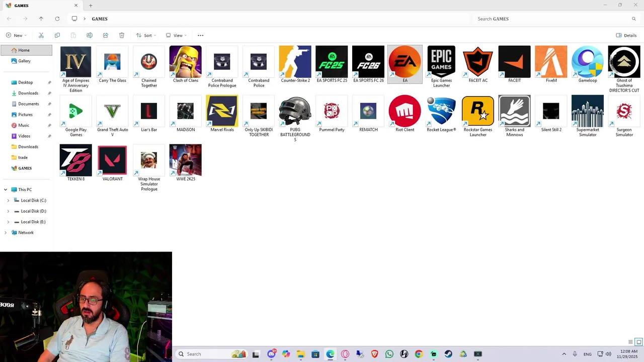Select the Surgeon Simulator icon
Image resolution: width=644 pixels, height=362 pixels.
click(624, 111)
